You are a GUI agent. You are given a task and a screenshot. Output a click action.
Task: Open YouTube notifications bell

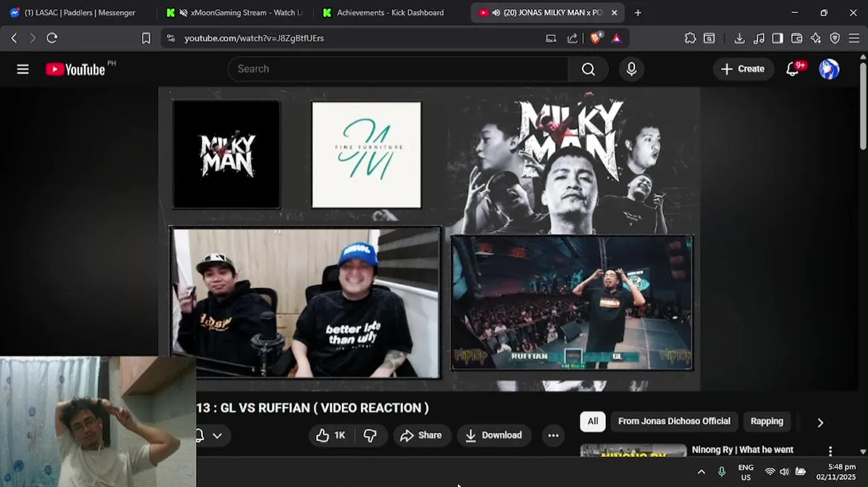click(x=793, y=69)
